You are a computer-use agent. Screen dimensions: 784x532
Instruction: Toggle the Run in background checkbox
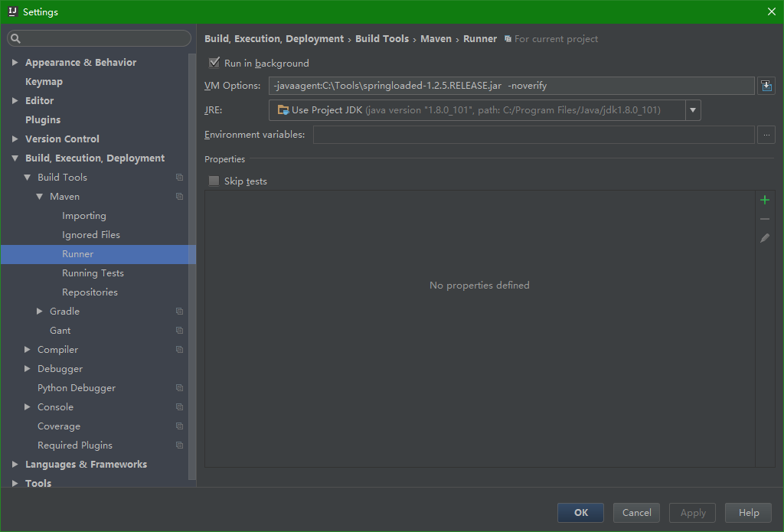[x=214, y=63]
